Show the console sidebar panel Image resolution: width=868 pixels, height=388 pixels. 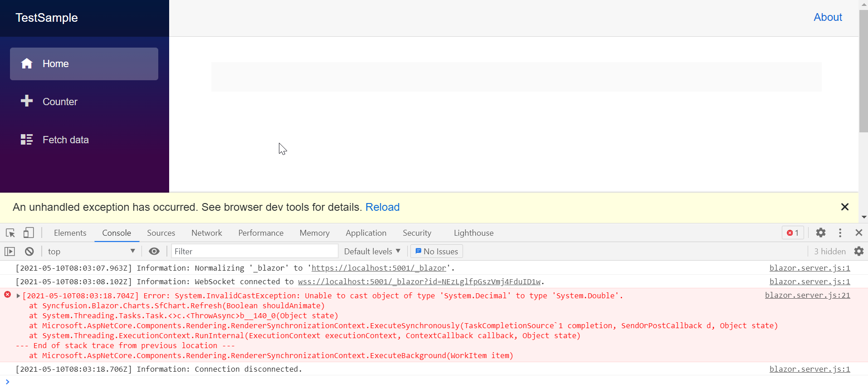[10, 252]
